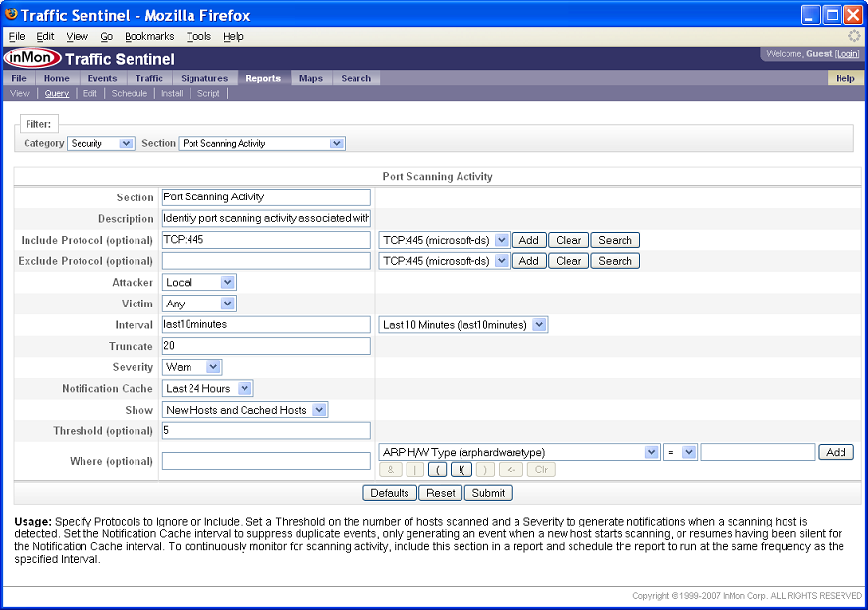
Task: Open the Go menu
Action: point(106,36)
